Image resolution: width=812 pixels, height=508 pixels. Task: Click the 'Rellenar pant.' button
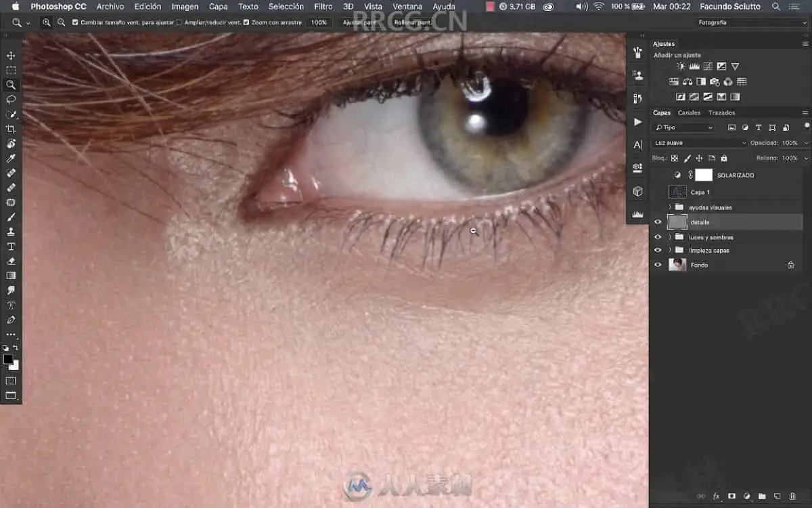pyautogui.click(x=412, y=22)
